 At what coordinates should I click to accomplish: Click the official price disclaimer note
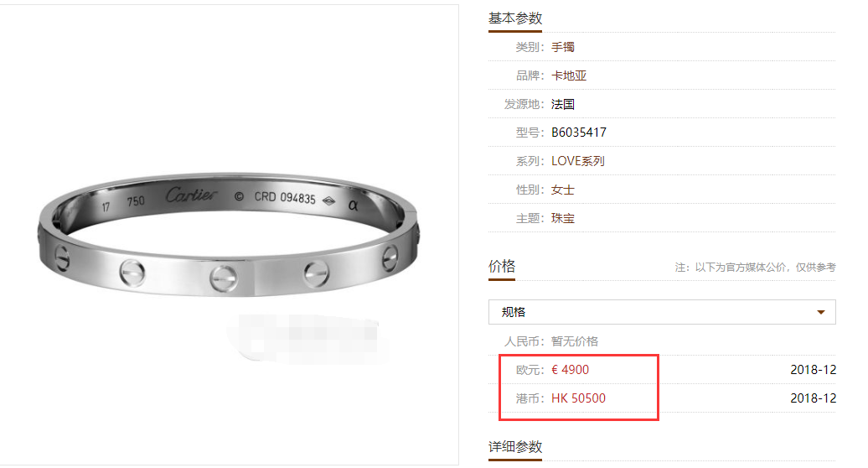click(755, 267)
